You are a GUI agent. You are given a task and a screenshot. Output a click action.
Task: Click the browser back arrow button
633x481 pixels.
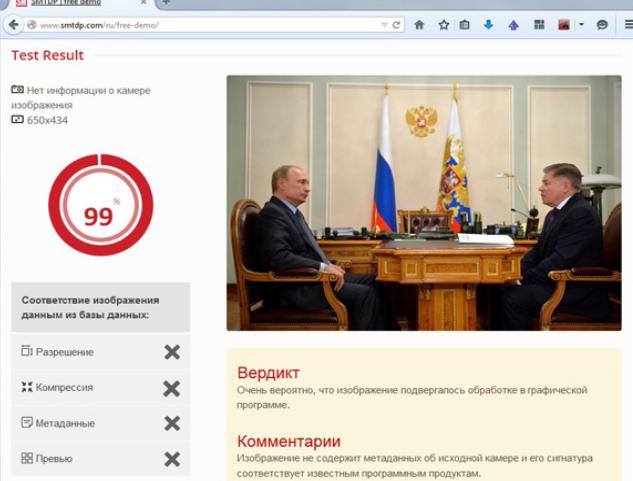click(13, 25)
